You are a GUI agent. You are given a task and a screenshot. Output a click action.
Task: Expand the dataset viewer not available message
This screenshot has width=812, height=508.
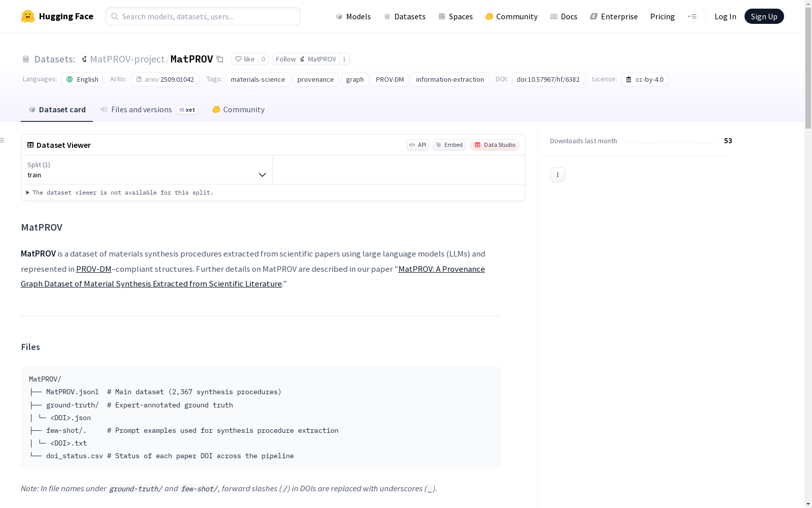pos(120,193)
